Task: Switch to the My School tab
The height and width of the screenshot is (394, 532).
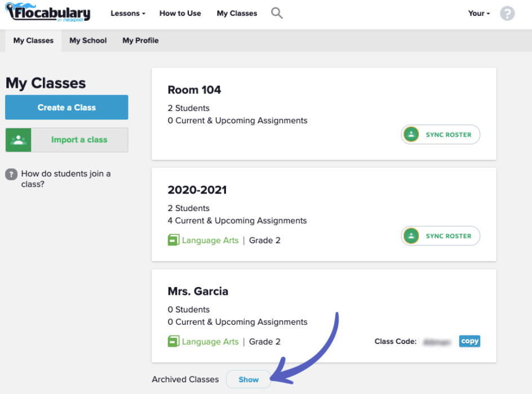Action: point(88,40)
